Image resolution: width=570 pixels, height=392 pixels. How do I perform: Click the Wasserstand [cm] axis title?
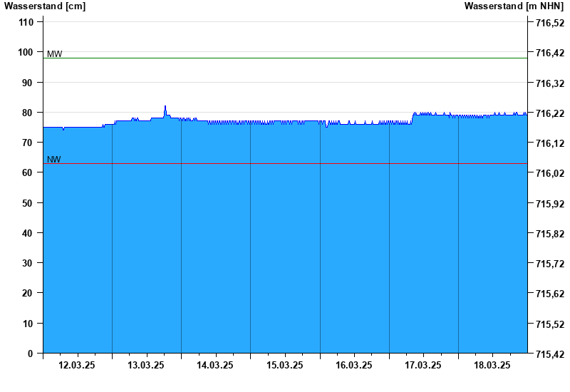tap(45, 6)
